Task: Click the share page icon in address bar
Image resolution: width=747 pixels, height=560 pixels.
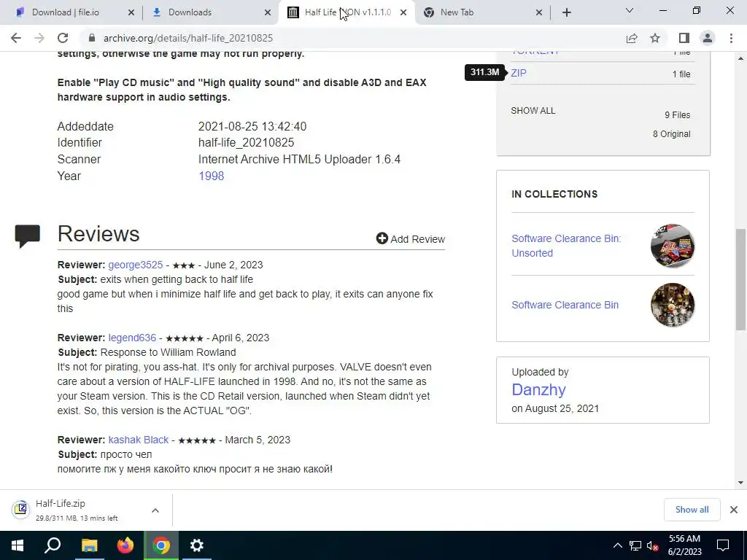Action: click(632, 38)
